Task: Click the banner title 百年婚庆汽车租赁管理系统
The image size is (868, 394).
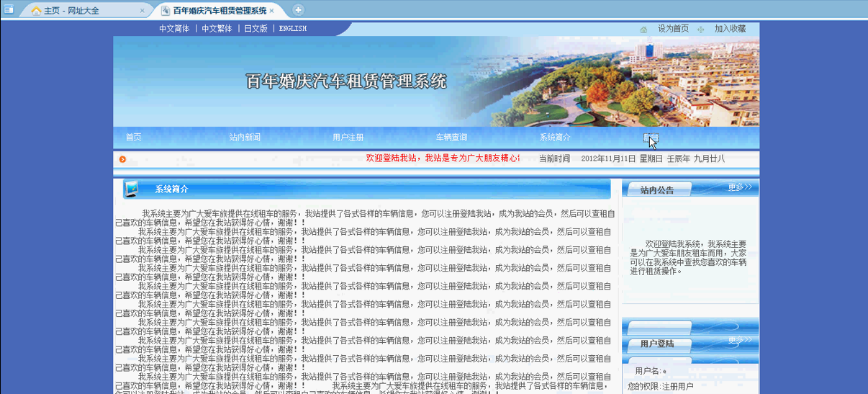Action: click(346, 81)
